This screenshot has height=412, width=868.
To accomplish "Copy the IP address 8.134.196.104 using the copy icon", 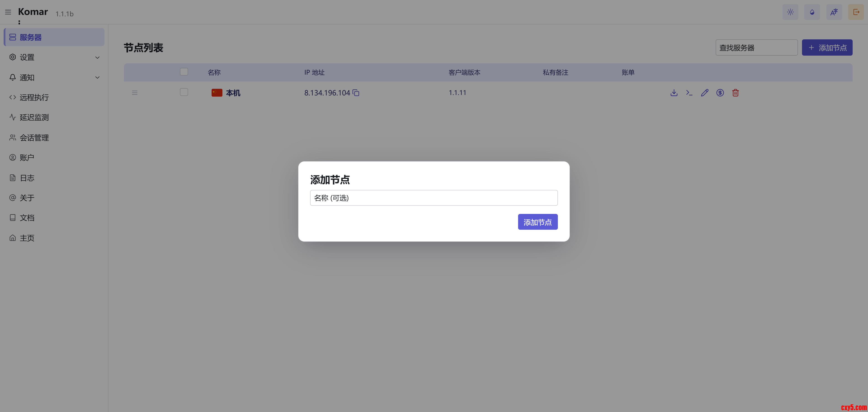I will pos(356,93).
